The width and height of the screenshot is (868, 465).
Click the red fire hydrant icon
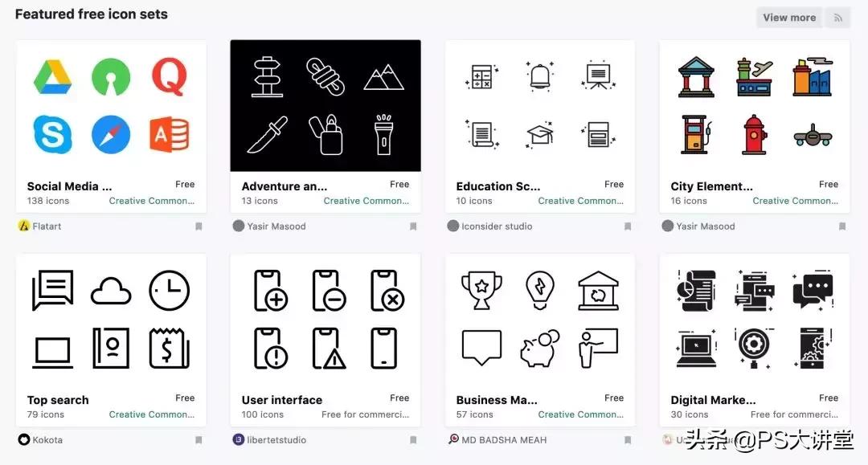[x=754, y=134]
